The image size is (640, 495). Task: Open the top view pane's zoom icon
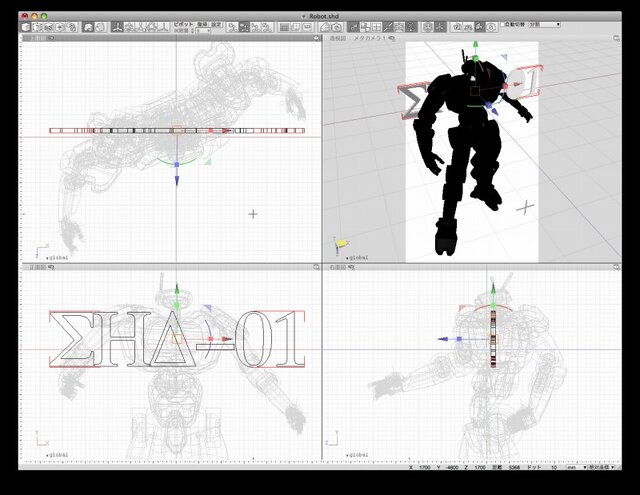[x=316, y=38]
